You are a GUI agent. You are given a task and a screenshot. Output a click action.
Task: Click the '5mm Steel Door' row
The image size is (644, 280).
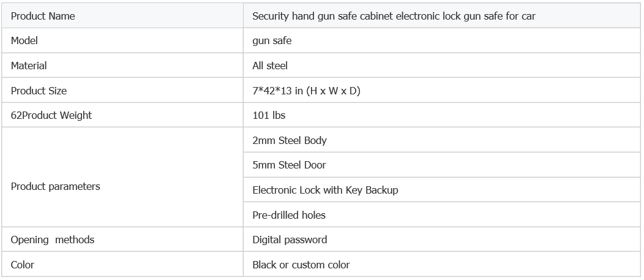[441, 165]
